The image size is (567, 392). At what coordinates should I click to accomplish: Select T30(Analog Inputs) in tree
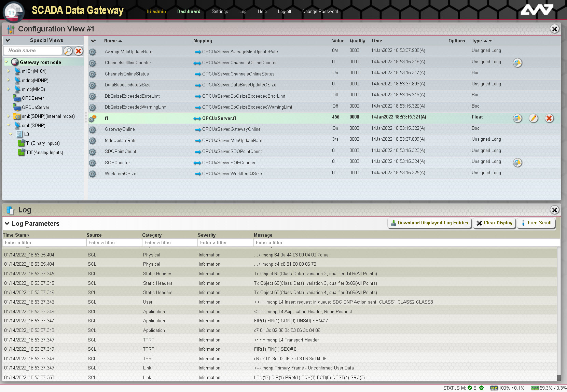44,152
